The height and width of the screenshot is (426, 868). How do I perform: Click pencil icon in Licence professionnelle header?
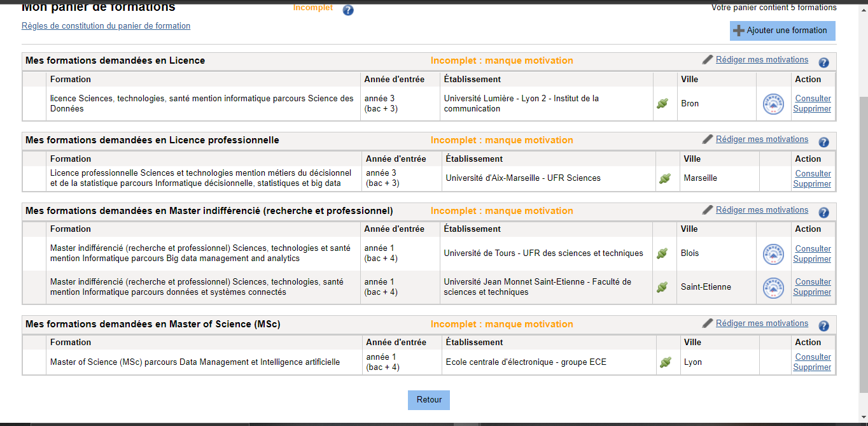[x=708, y=139]
